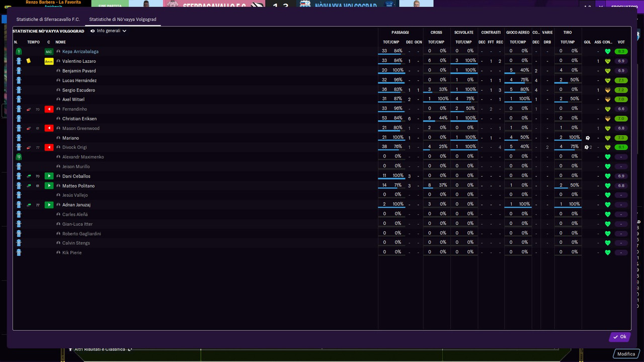Click the yellow card icon for Valentino Lazaro
The image size is (644, 362).
[x=29, y=61]
